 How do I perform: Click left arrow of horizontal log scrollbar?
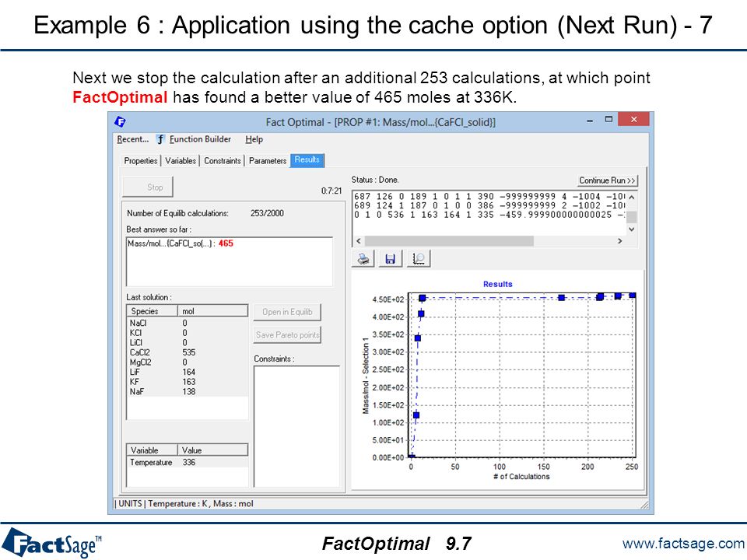(359, 241)
